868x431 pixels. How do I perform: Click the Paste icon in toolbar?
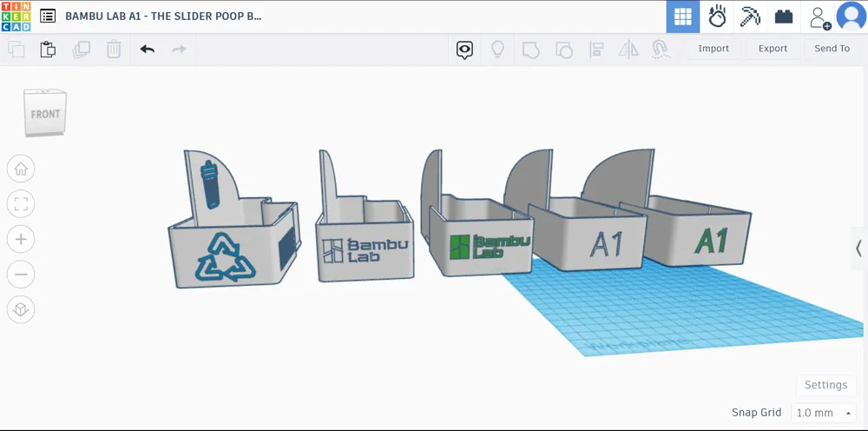point(48,50)
